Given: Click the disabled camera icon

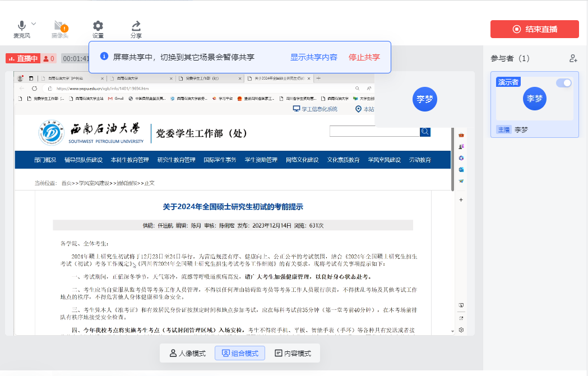Looking at the screenshot, I should (60, 26).
